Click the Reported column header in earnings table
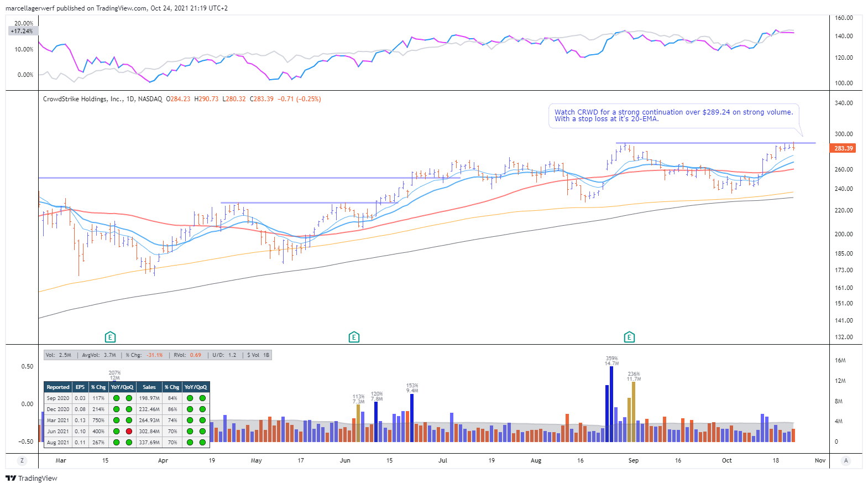 [58, 387]
